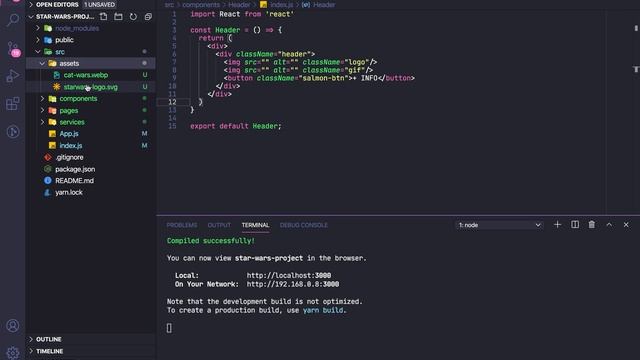640x360 pixels.
Task: Open the Search view in activity bar
Action: [x=13, y=20]
